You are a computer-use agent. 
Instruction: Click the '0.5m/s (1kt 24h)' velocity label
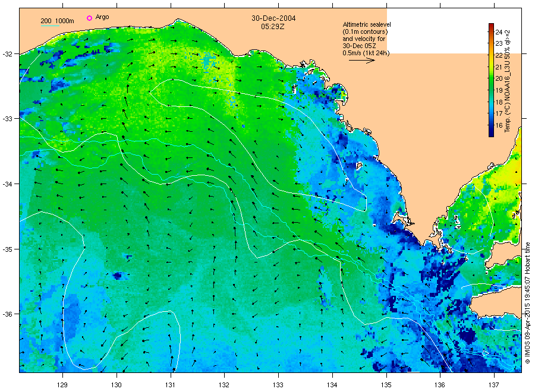click(x=366, y=53)
